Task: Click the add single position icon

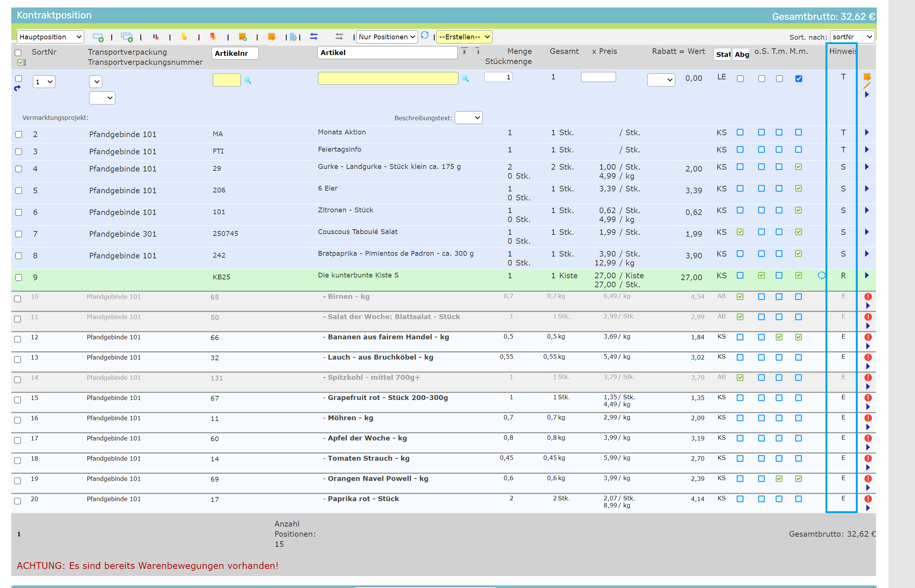Action: [x=98, y=37]
